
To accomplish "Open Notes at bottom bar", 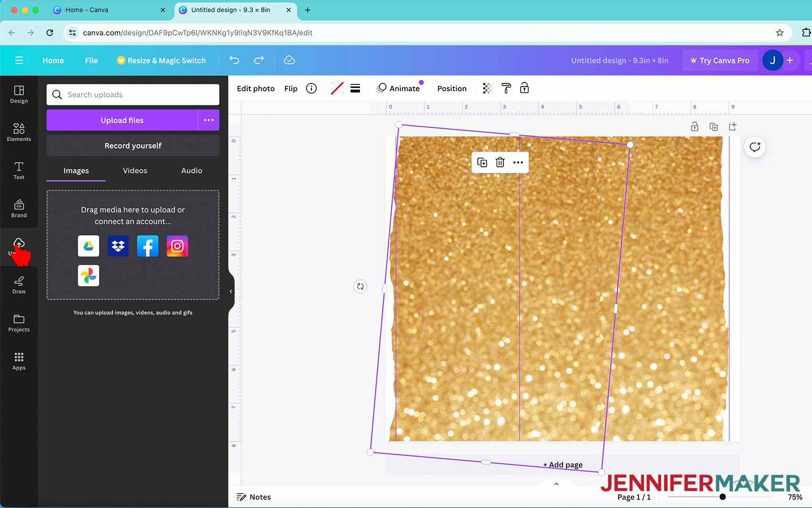I will tap(254, 497).
